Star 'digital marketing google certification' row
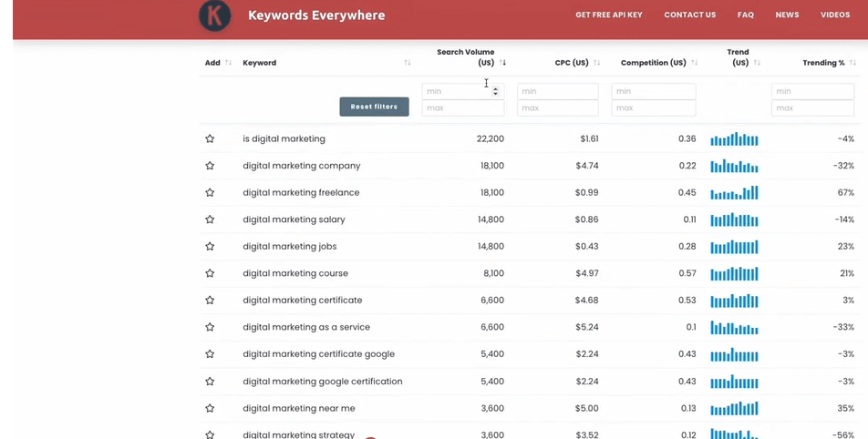The image size is (868, 439). point(210,381)
